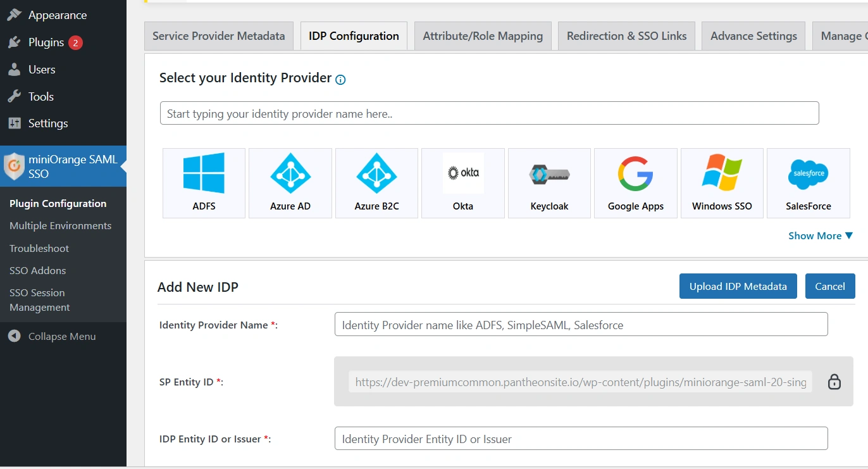Select the Keycloak provider tile
Screen dimensions: 868x469
click(x=549, y=183)
